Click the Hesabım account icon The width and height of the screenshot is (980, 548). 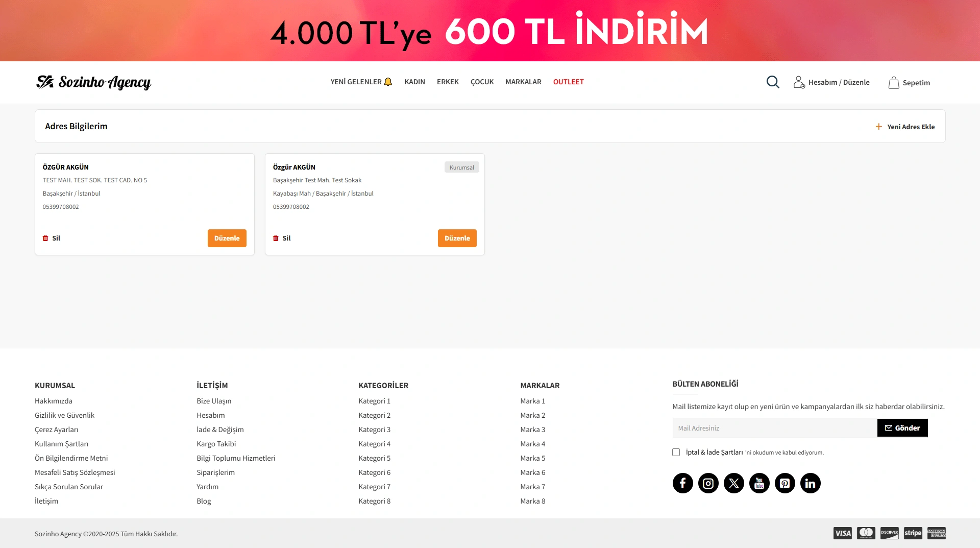798,82
